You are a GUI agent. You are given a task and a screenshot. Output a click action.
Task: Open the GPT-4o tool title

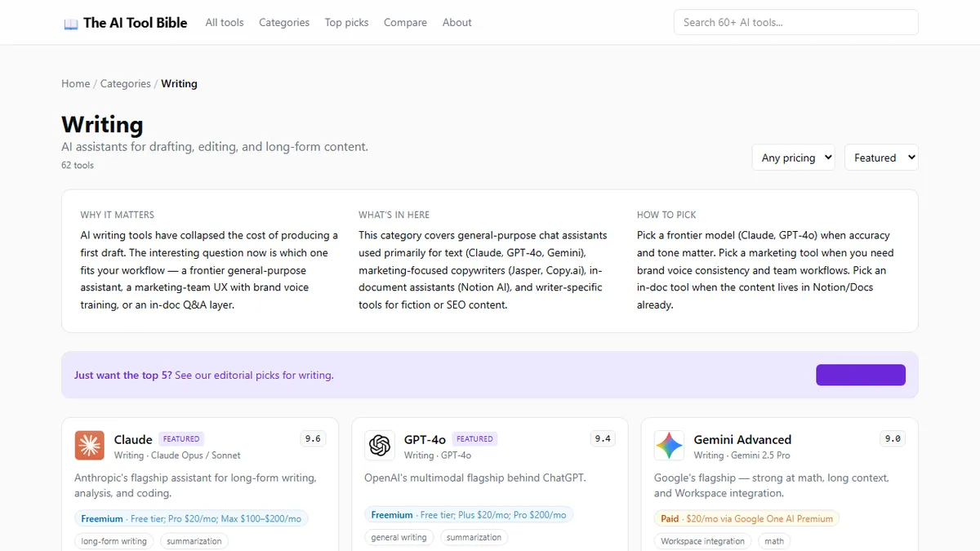click(x=425, y=439)
